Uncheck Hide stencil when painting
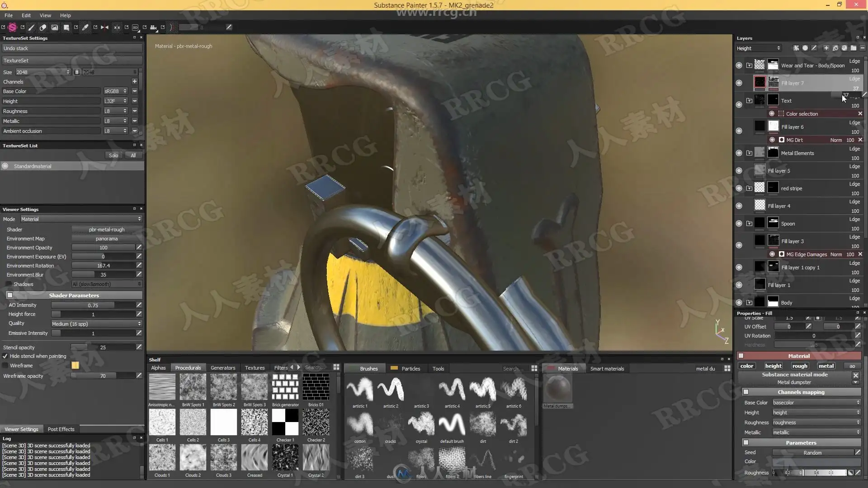 5,356
